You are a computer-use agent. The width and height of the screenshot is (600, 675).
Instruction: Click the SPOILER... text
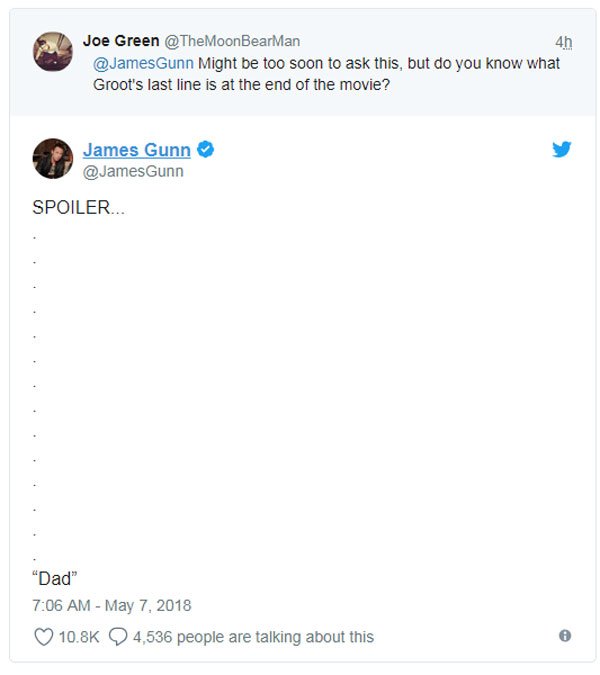79,209
